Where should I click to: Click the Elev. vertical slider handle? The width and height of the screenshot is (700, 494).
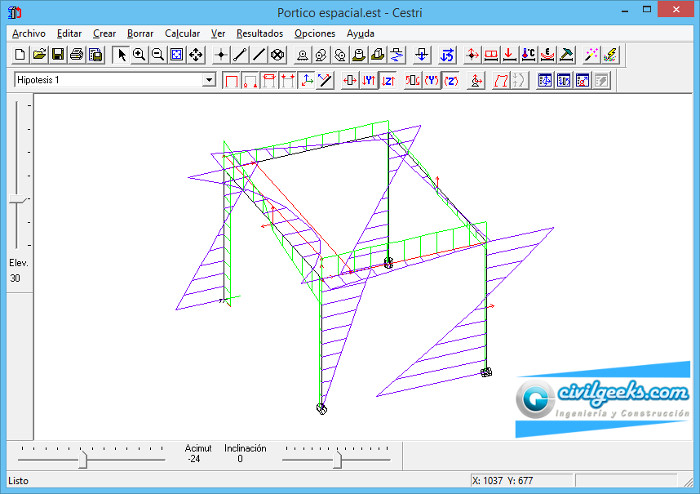(17, 201)
